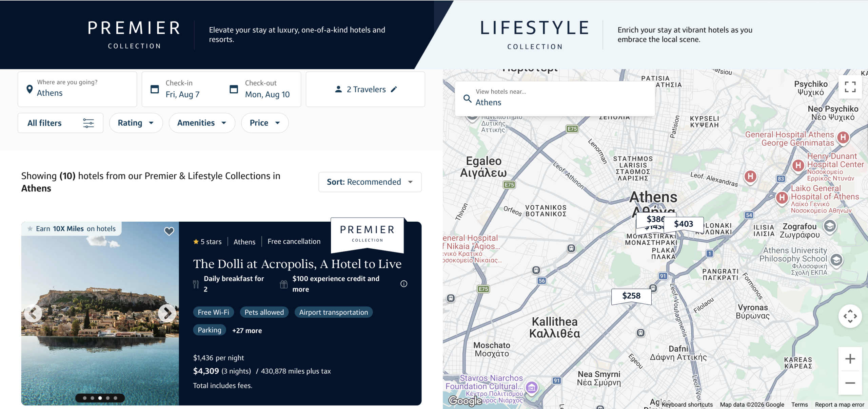Click the 2 Travelers selector

click(x=366, y=89)
